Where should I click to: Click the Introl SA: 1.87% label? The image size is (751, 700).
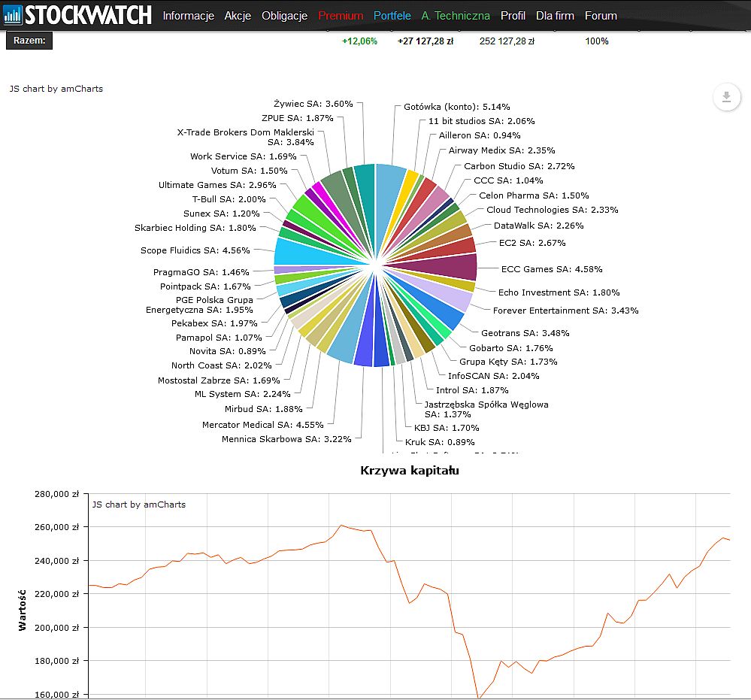click(472, 390)
